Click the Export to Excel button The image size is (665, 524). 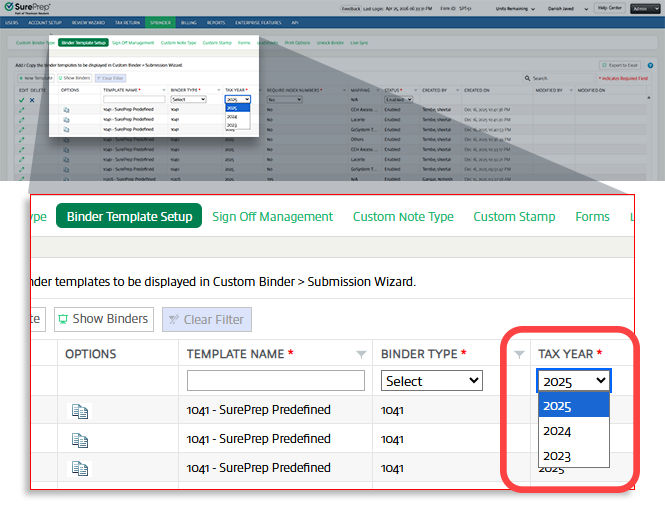point(620,65)
